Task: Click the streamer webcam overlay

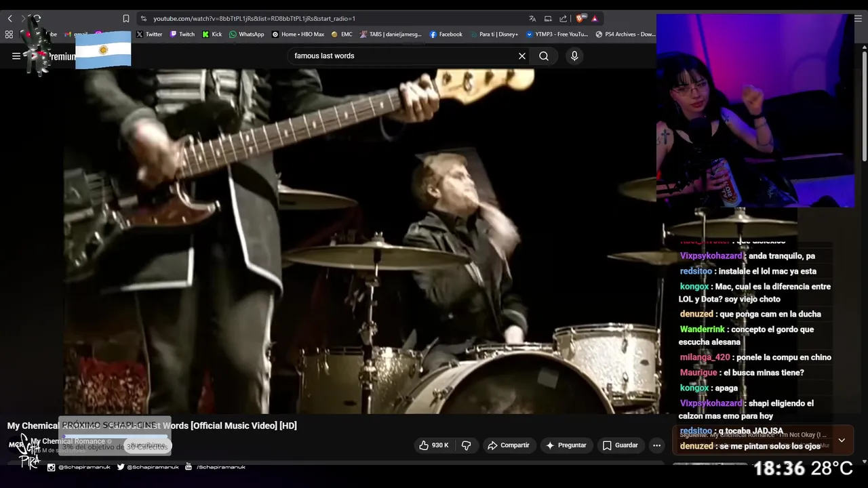Action: pos(755,110)
